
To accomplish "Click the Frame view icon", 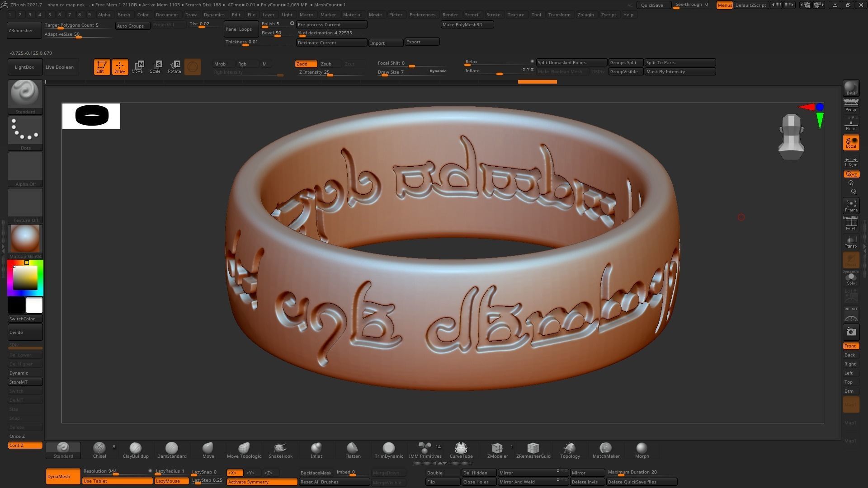I will [x=851, y=206].
